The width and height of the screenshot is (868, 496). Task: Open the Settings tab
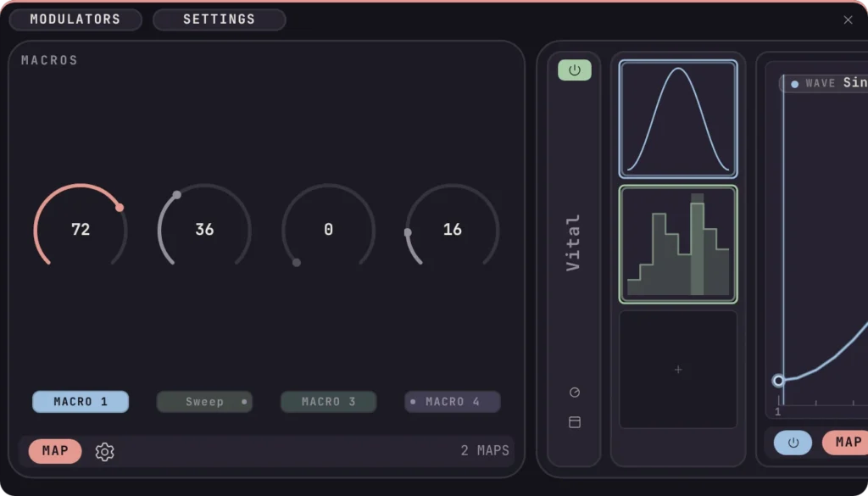tap(220, 20)
